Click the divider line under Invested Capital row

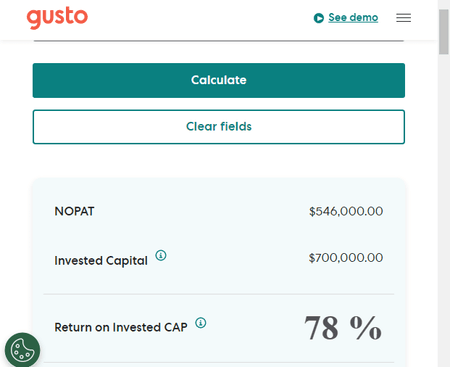[x=219, y=294]
